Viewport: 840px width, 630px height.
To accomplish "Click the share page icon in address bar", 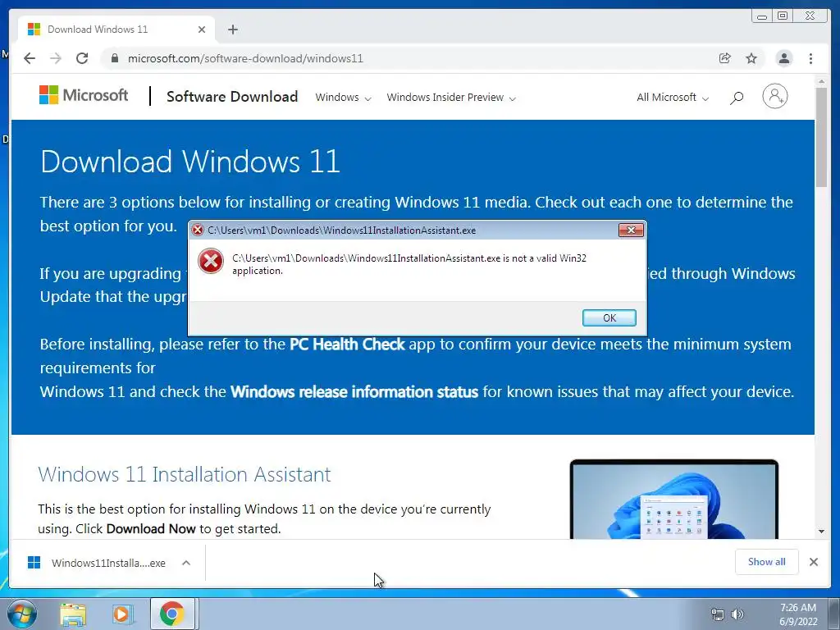I will [725, 58].
